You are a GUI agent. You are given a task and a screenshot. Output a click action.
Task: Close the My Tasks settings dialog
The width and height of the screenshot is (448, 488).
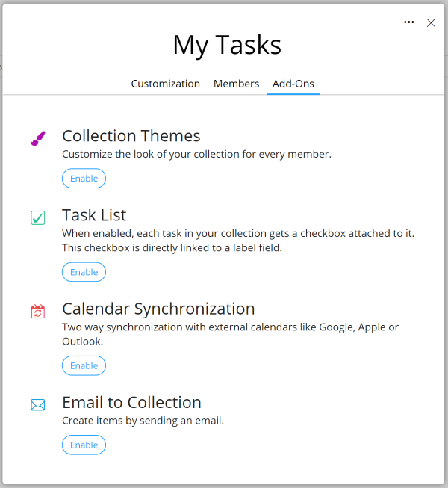(431, 22)
